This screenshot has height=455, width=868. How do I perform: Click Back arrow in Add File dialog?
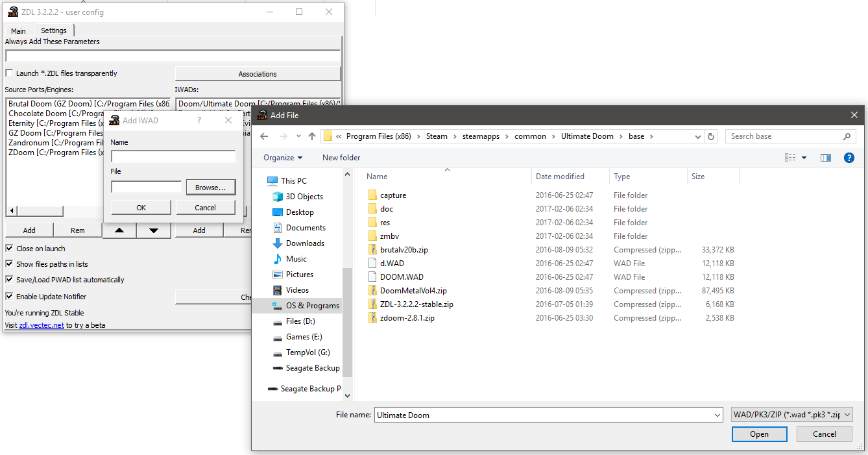[x=264, y=136]
